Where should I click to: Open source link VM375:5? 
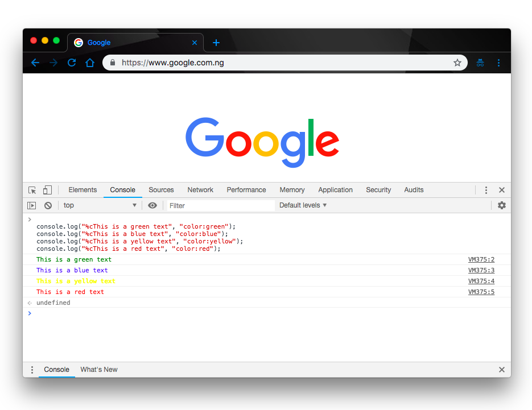click(x=481, y=292)
